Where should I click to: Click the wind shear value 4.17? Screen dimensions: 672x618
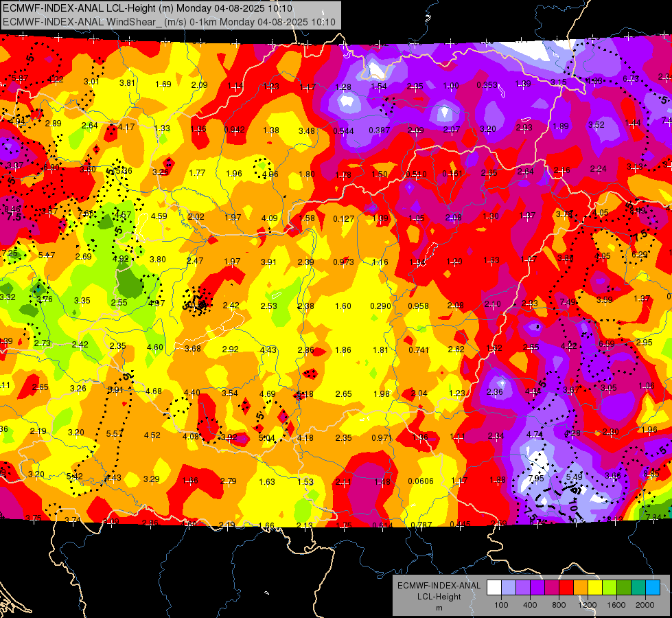(x=126, y=127)
